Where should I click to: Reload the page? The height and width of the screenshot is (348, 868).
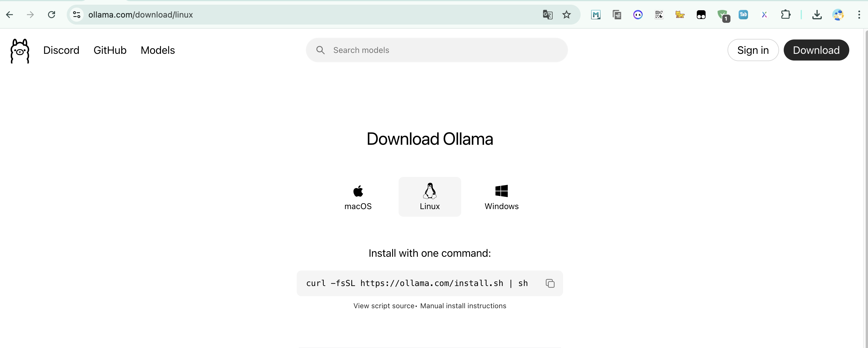click(x=51, y=15)
